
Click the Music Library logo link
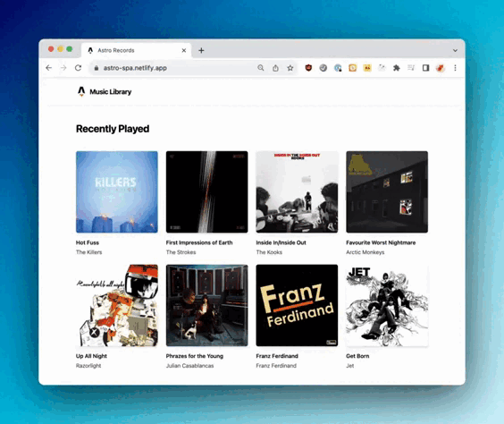(x=105, y=91)
